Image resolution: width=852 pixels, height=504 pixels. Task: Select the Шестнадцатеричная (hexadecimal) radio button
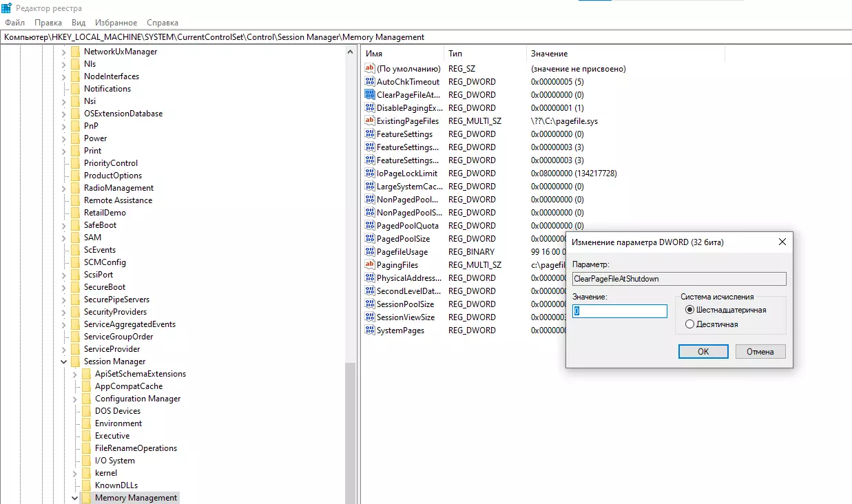(689, 310)
